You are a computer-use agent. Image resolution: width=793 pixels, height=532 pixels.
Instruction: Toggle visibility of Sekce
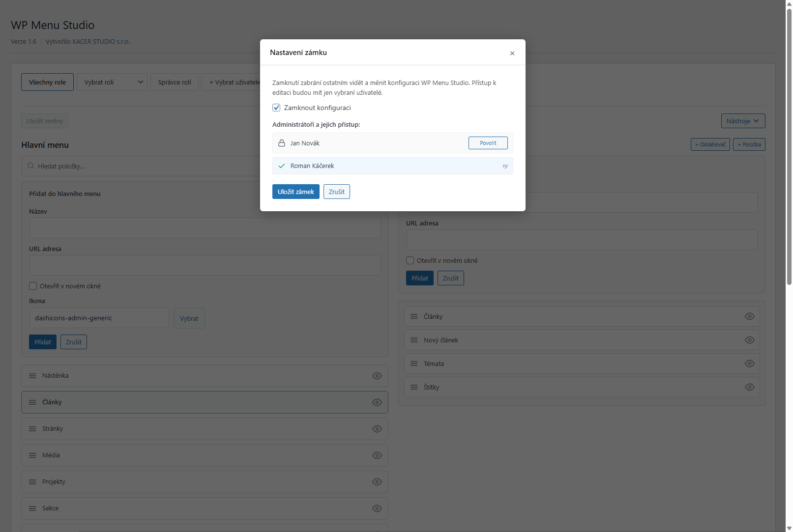coord(377,508)
